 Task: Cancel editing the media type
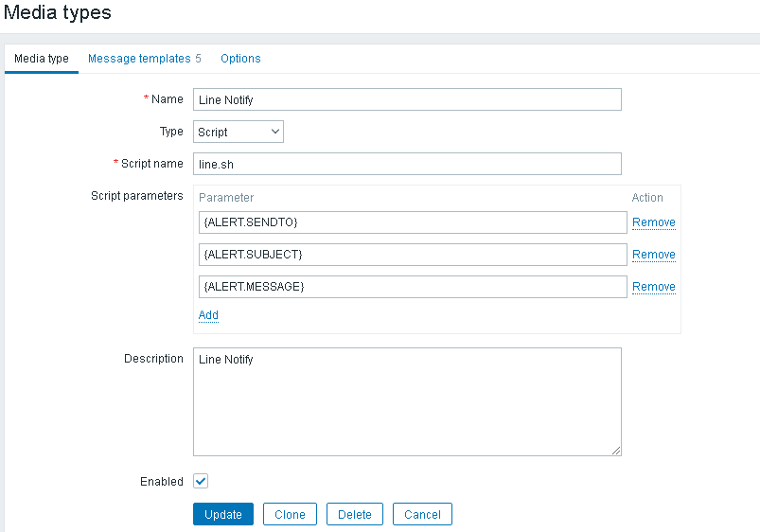tap(422, 514)
